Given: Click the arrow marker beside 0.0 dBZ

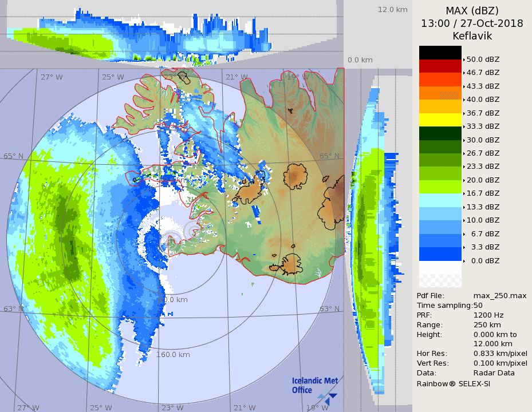Looking at the screenshot, I should [464, 260].
